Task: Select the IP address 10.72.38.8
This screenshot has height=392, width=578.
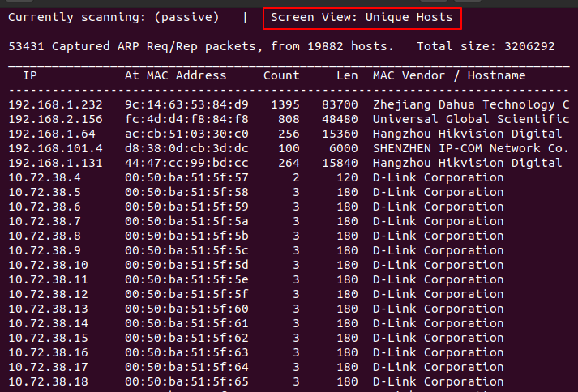Action: pyautogui.click(x=45, y=236)
